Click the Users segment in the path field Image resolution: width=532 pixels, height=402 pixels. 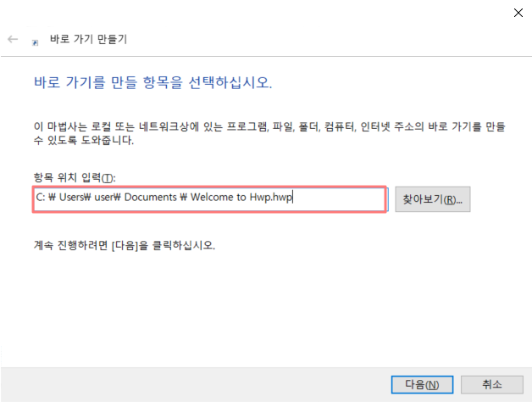(70, 197)
